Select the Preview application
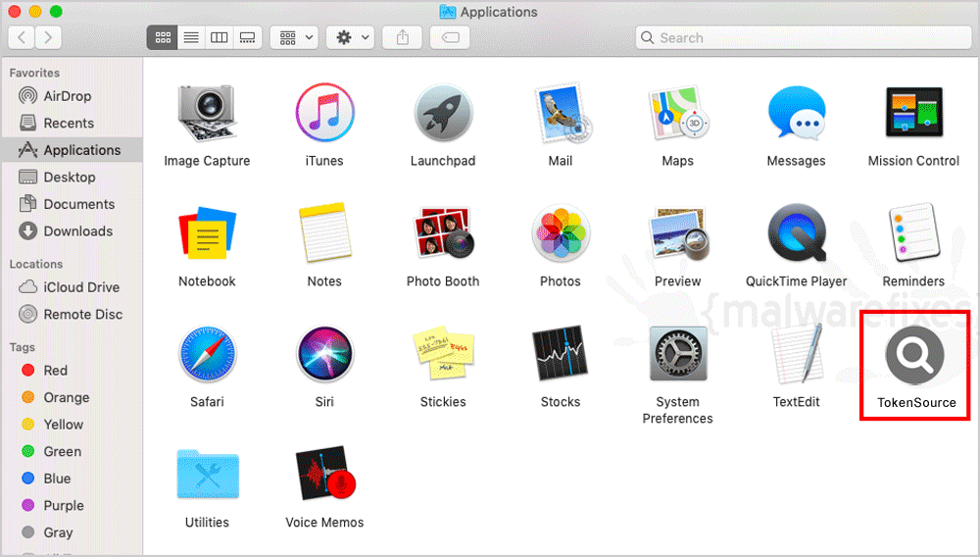The width and height of the screenshot is (980, 557). 677,233
